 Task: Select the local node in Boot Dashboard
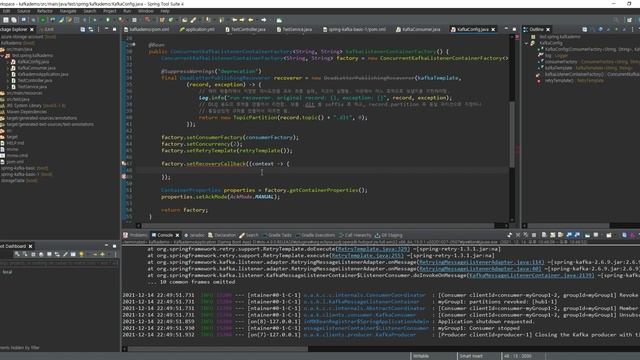pos(7,272)
